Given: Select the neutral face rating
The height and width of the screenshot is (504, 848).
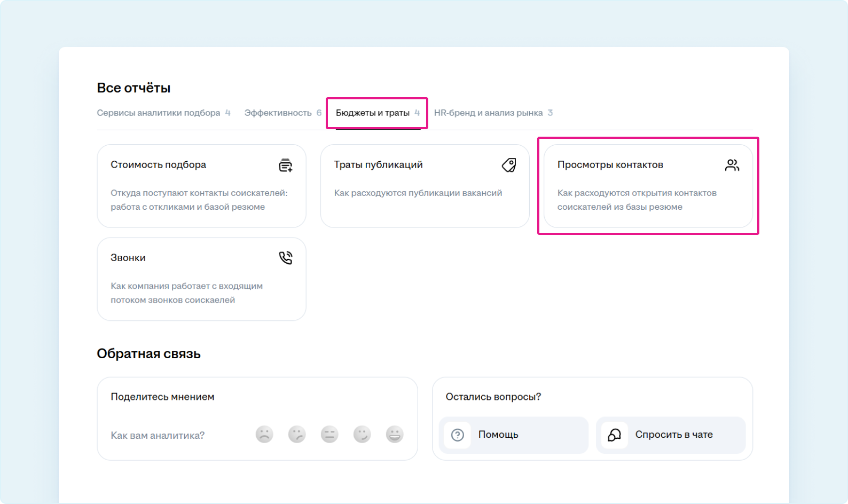Looking at the screenshot, I should pos(329,435).
